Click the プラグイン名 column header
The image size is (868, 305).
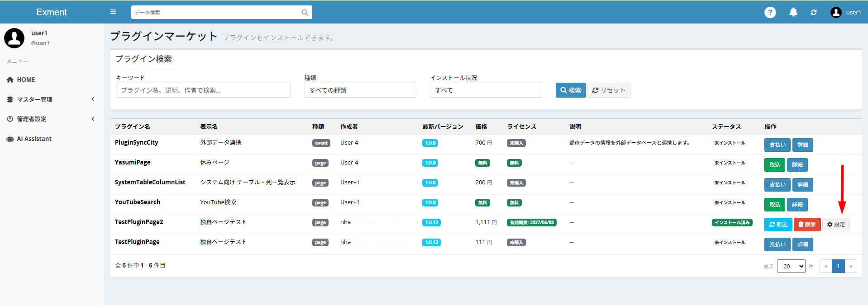click(133, 127)
